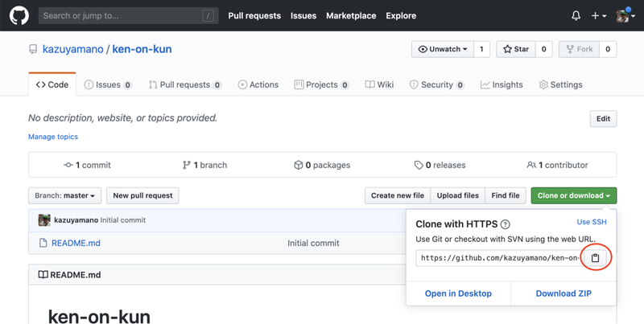Go to the Insights tab
Viewport: 644px width, 324px height.
[x=502, y=84]
